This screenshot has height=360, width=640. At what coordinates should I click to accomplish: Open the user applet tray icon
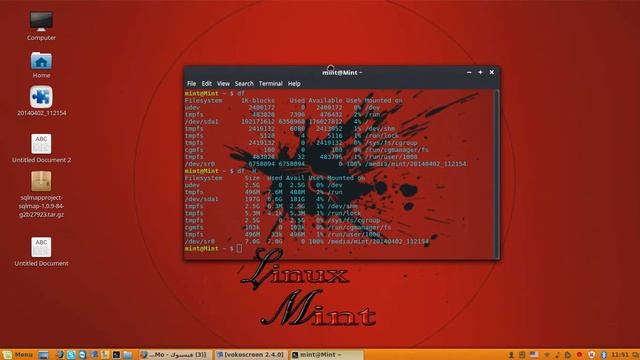tap(511, 355)
